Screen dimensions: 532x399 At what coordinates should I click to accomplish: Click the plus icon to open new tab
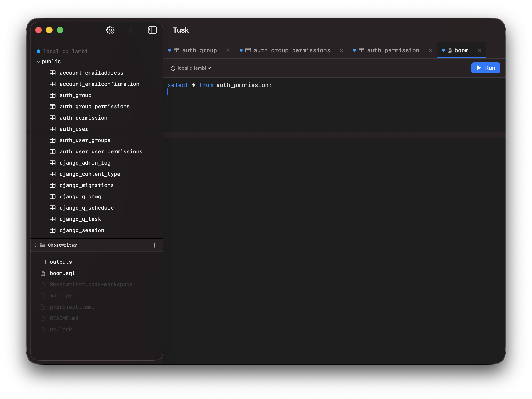click(131, 30)
